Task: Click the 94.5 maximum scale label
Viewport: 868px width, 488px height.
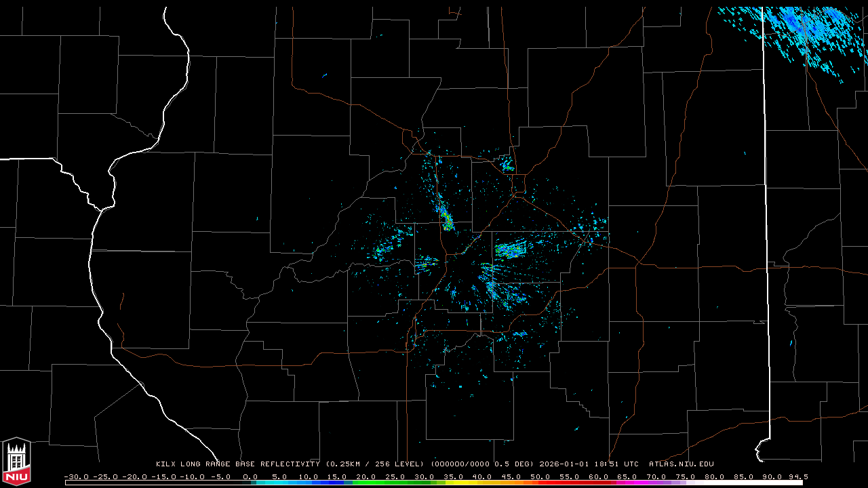Action: (x=797, y=476)
